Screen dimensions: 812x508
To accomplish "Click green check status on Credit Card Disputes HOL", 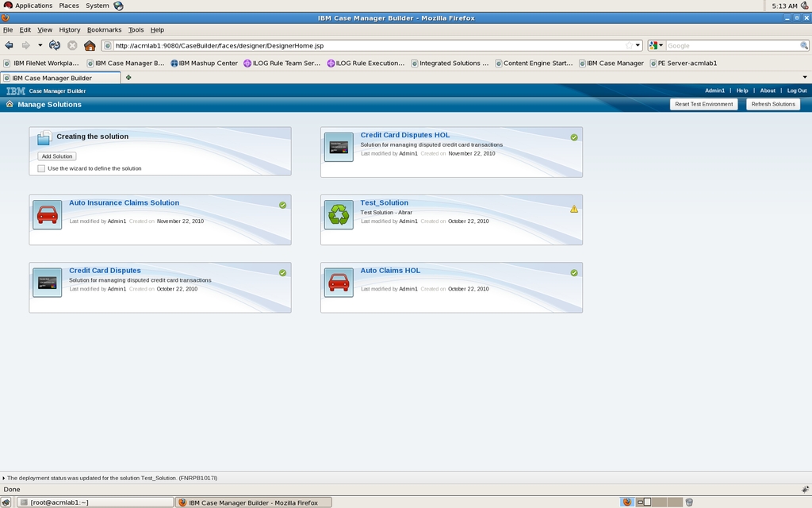I will coord(574,137).
